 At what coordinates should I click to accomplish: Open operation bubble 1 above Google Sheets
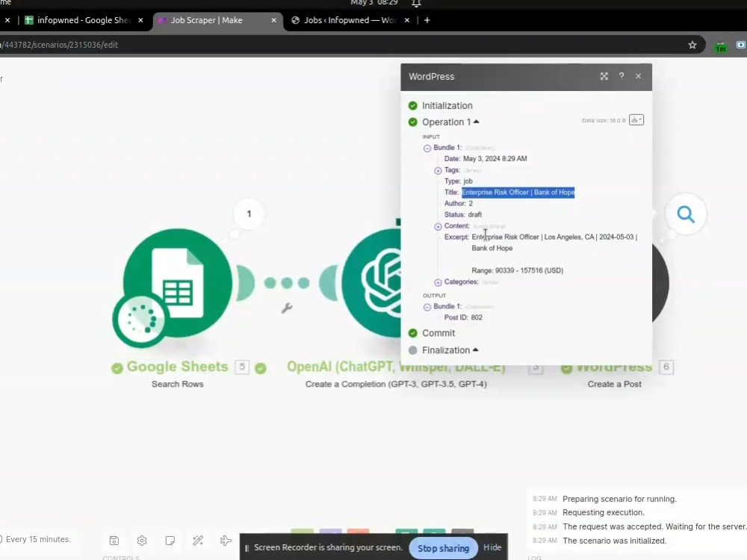click(249, 214)
